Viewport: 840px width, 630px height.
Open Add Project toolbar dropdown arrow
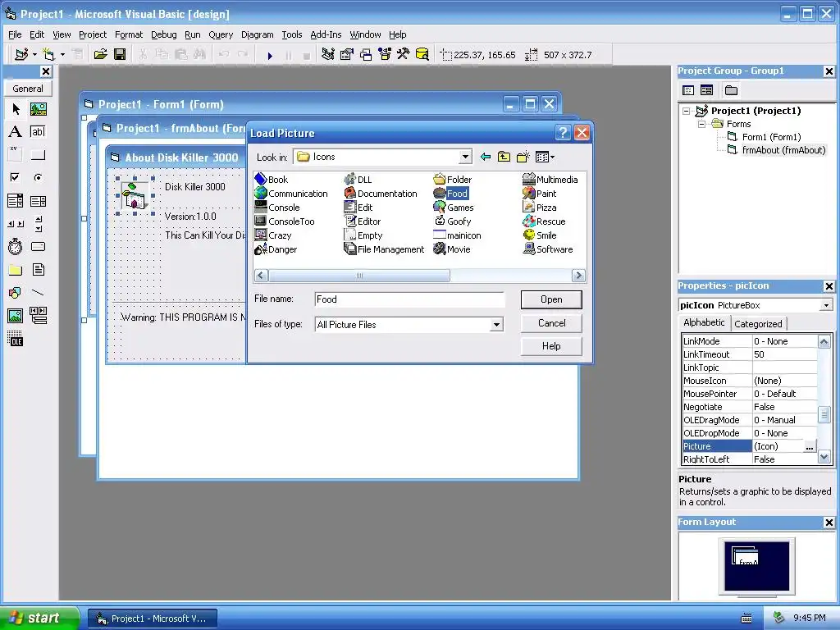34,55
